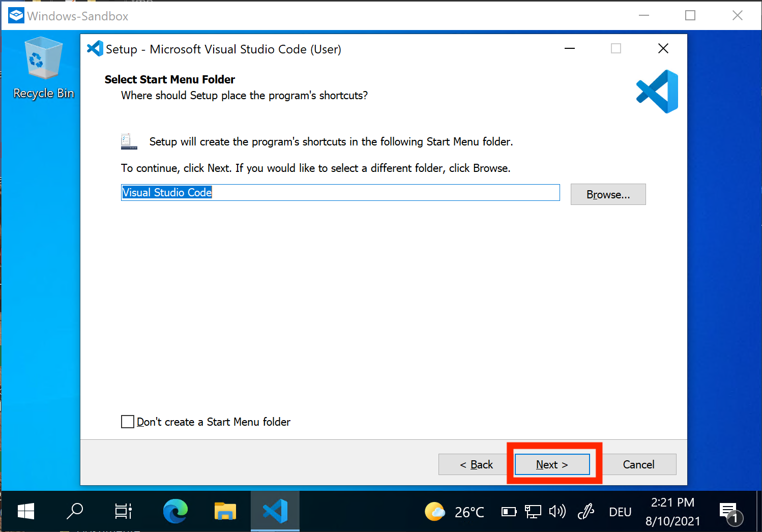
Task: Click the Windows Start button
Action: [x=25, y=511]
